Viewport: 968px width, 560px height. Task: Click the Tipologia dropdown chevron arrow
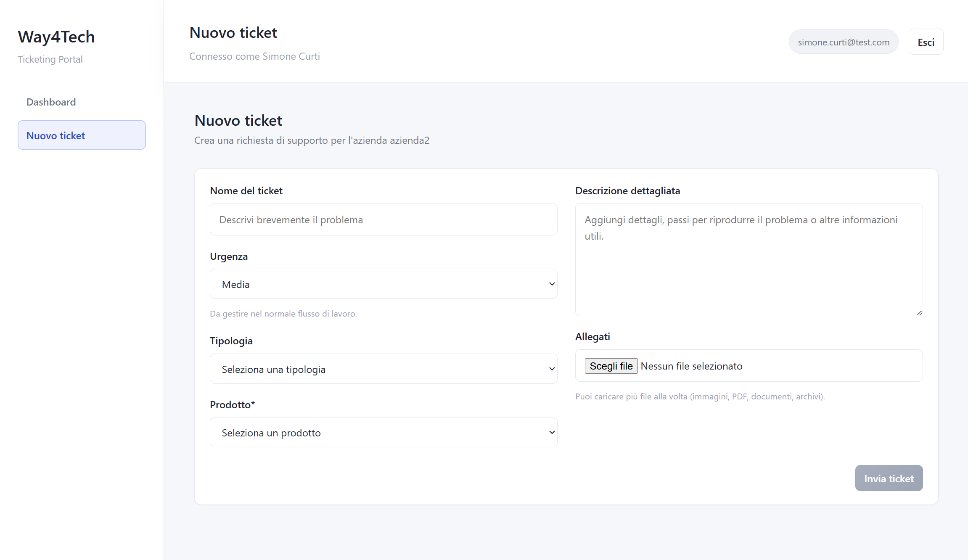(552, 369)
